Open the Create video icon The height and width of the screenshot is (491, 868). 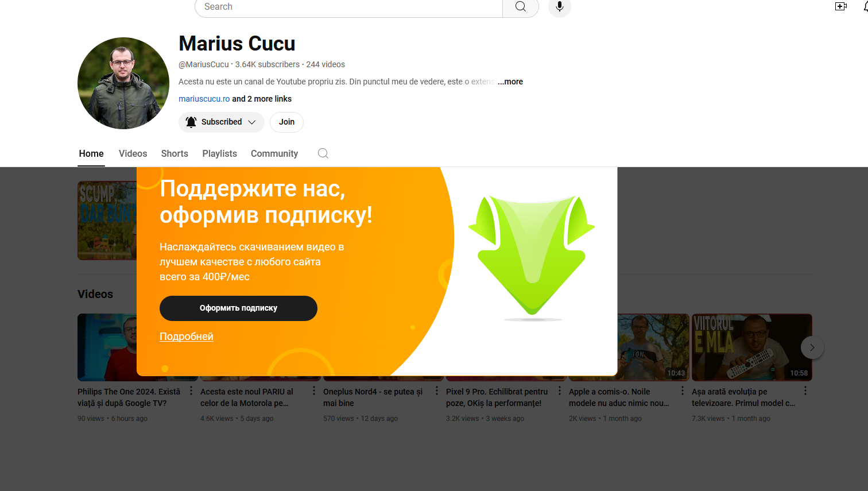pos(841,6)
